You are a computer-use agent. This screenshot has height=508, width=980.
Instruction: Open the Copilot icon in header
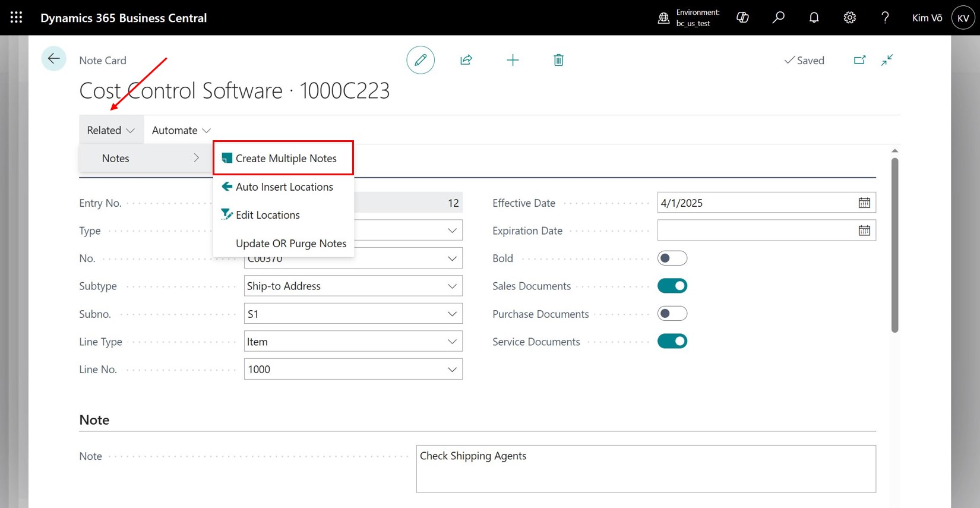click(x=742, y=18)
